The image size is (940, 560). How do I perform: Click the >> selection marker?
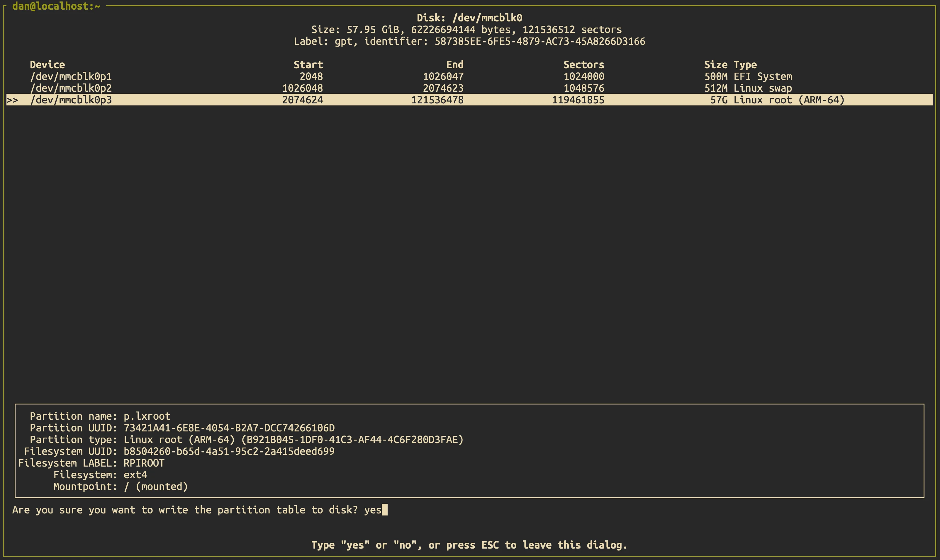pos(12,100)
